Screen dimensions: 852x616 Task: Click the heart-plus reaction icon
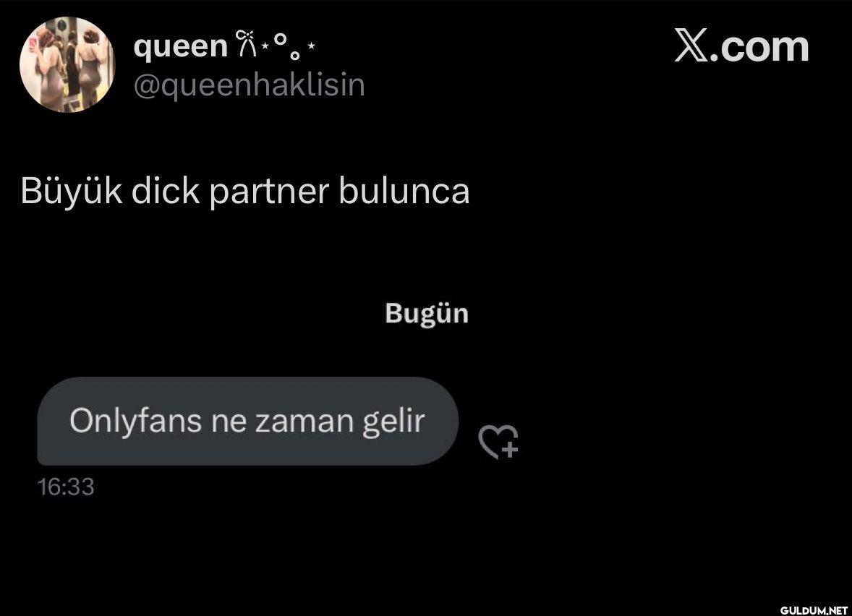pyautogui.click(x=498, y=442)
